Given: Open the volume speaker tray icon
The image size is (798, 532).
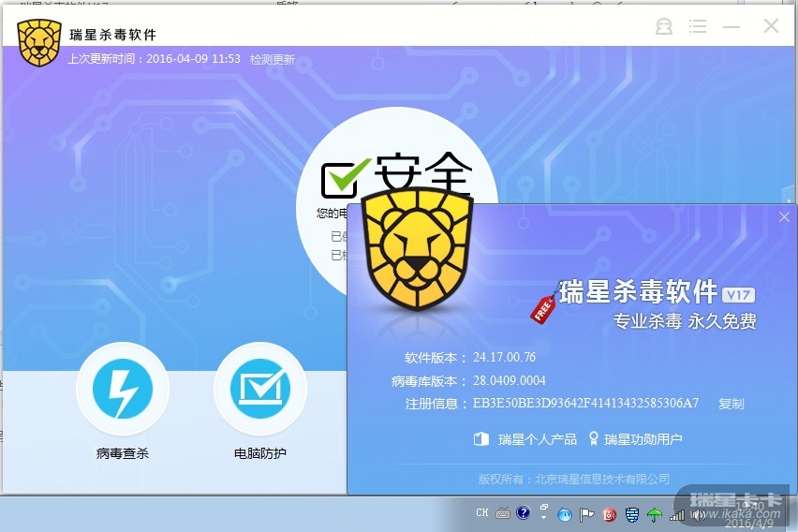Looking at the screenshot, I should 699,516.
